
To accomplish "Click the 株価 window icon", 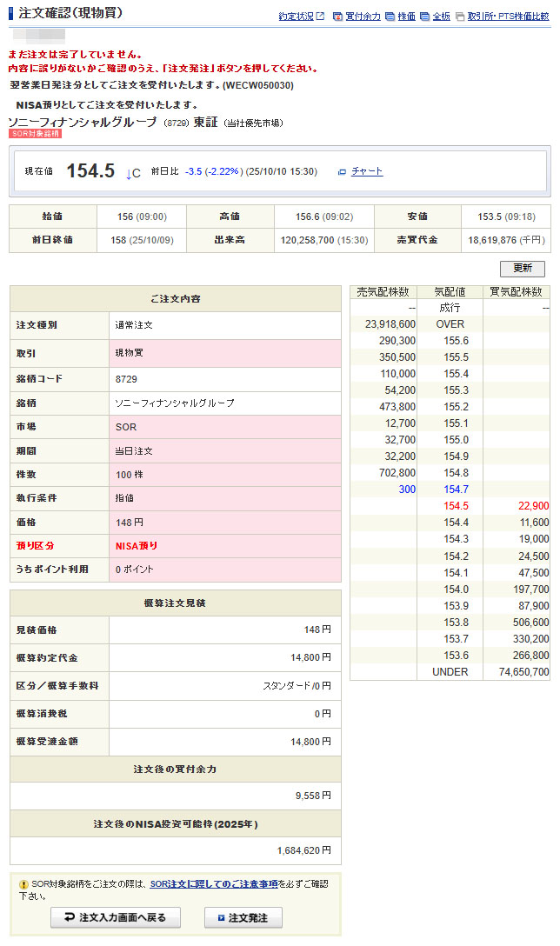I will [x=390, y=17].
